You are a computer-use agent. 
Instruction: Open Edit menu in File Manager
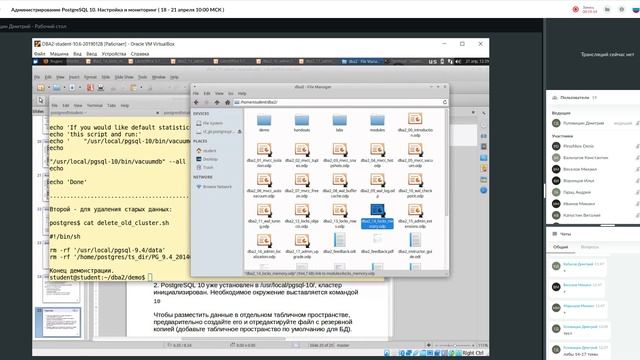207,93
